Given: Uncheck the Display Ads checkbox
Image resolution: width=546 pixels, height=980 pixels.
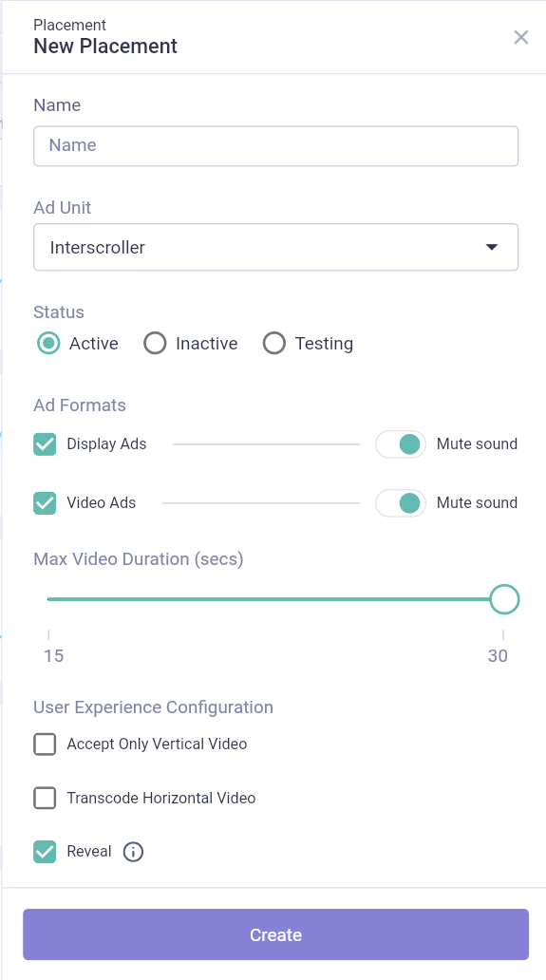Looking at the screenshot, I should [45, 444].
